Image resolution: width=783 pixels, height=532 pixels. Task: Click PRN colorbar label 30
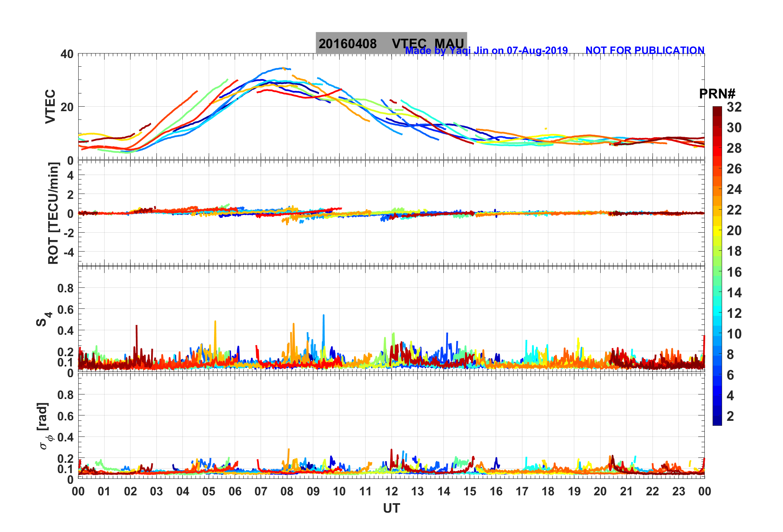734,128
